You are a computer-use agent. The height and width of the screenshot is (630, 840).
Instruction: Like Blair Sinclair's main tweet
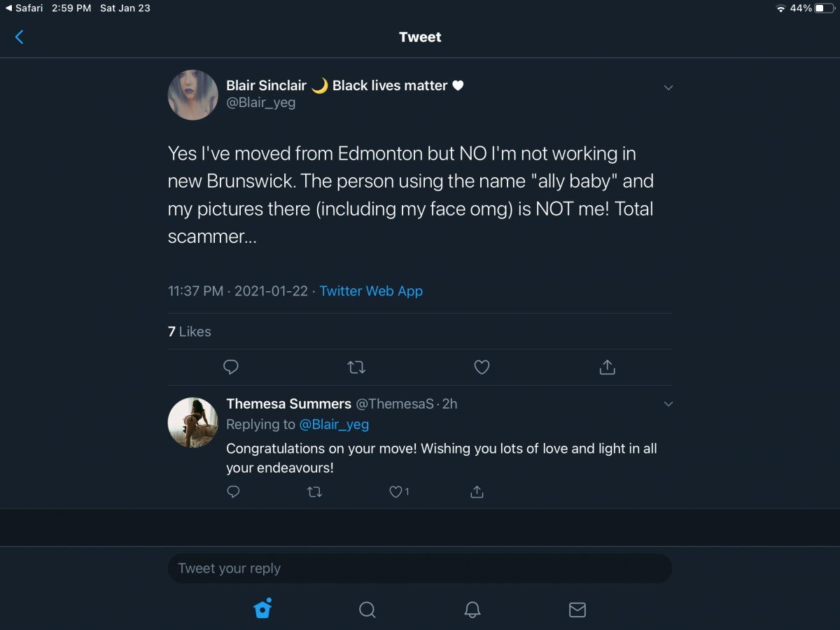pyautogui.click(x=482, y=367)
